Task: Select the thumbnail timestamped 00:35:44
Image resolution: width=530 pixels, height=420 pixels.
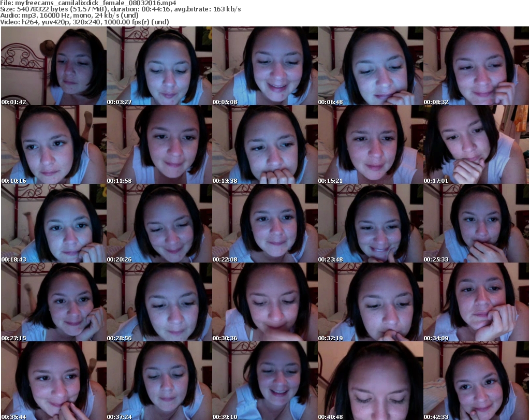Action: click(54, 381)
